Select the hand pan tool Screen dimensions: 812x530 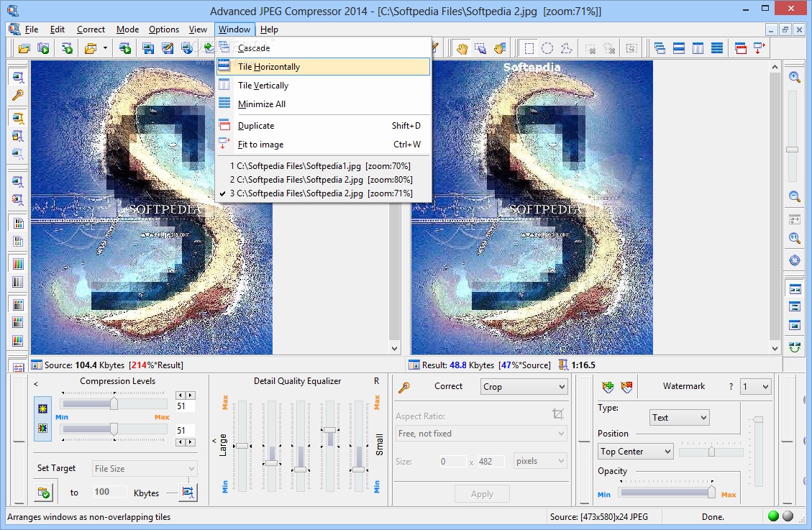(x=462, y=49)
